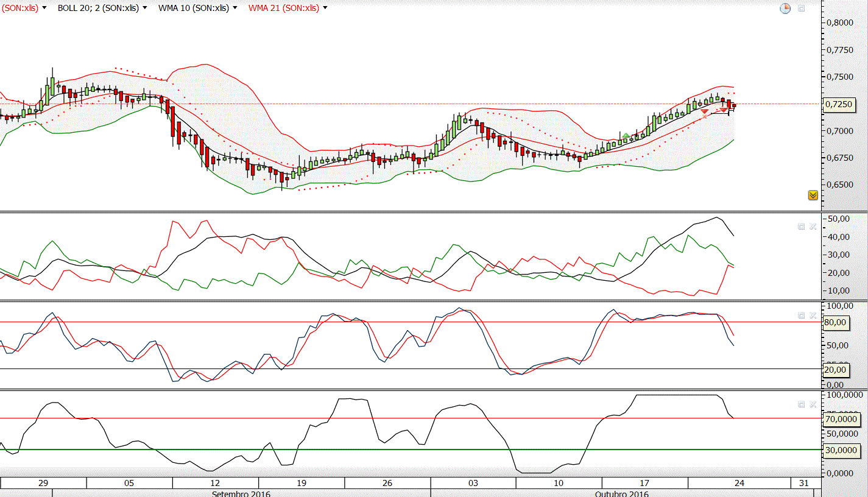
Task: Maximize the main price chart panel
Action: point(802,9)
